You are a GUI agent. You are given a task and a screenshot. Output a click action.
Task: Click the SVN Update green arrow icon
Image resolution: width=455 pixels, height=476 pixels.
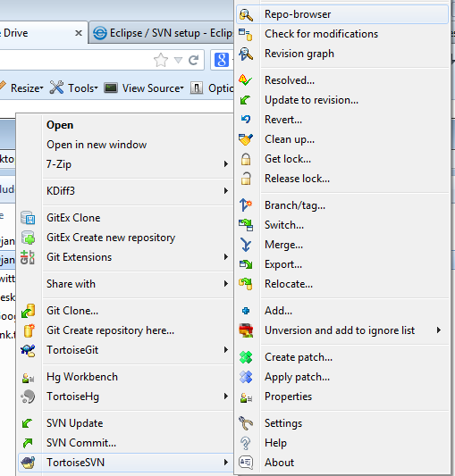(x=28, y=423)
